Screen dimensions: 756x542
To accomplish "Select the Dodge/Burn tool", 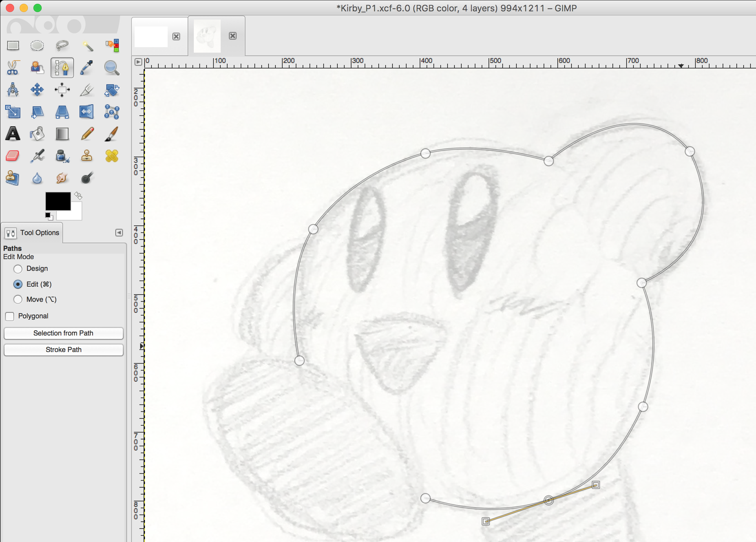I will 87,178.
